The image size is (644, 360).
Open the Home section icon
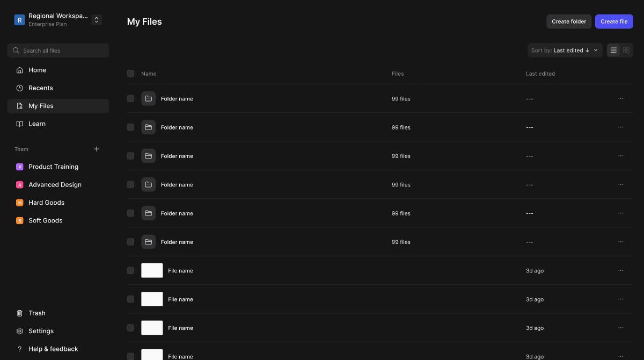pyautogui.click(x=19, y=70)
